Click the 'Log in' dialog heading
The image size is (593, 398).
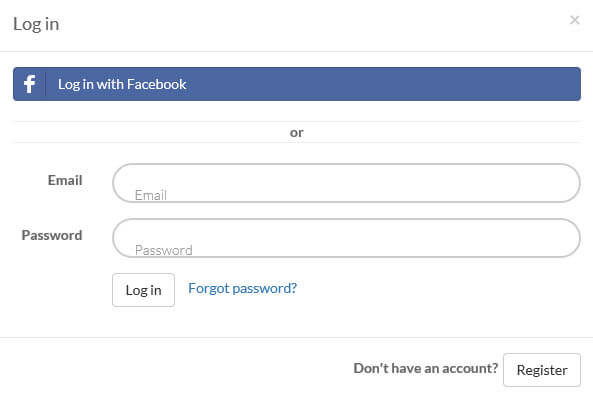tap(36, 25)
